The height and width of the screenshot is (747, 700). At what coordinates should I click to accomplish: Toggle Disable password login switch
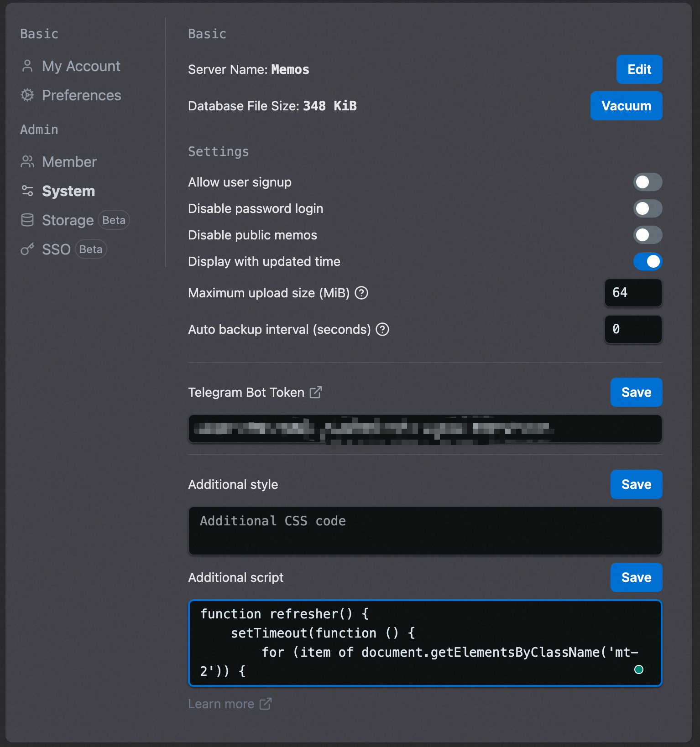point(648,209)
